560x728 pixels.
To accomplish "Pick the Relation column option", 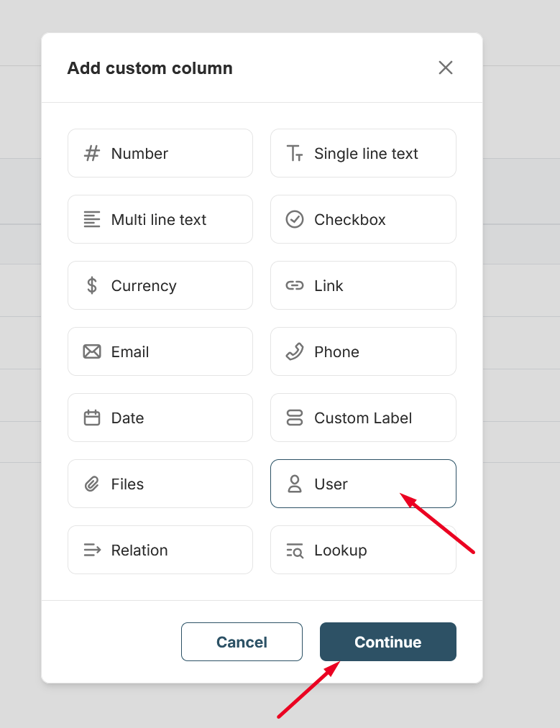I will [160, 550].
